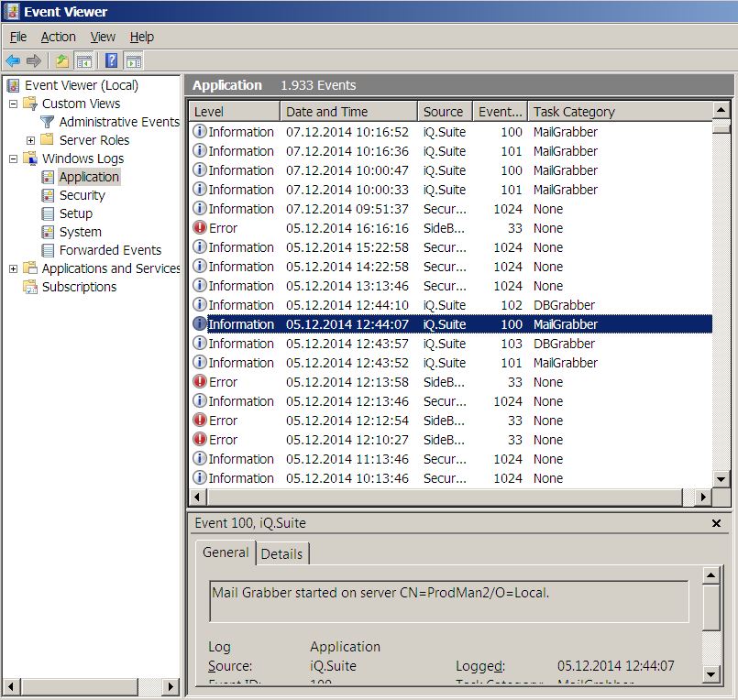Open the Action menu
This screenshot has width=738, height=700.
58,37
